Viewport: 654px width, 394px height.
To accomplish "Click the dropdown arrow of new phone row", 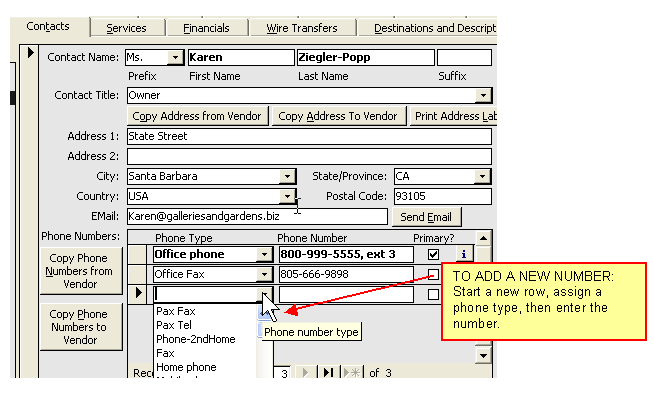I will 264,294.
